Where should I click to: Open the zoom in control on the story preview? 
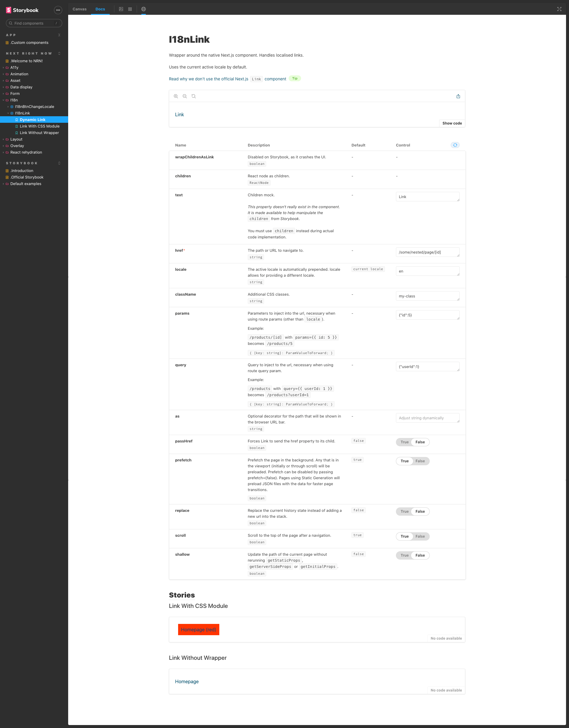click(x=176, y=96)
